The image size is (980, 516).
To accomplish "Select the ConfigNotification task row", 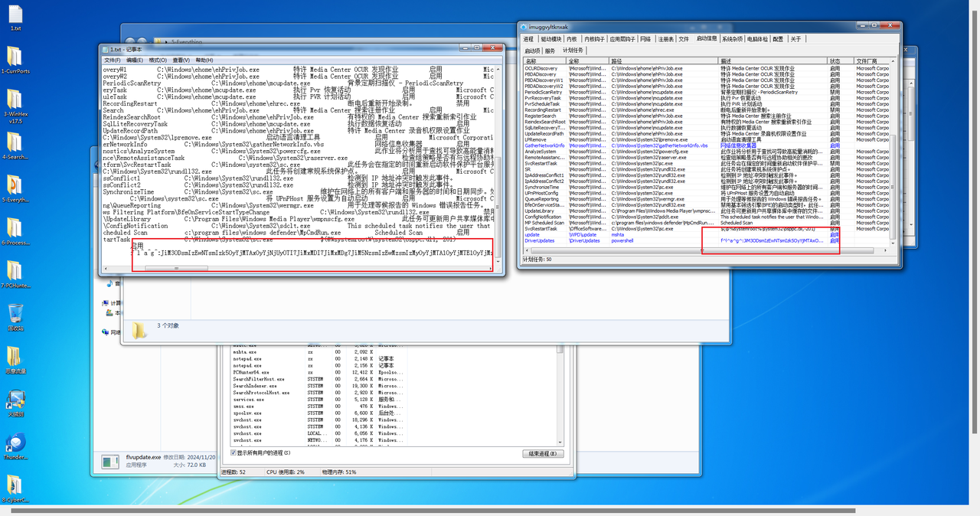I will [x=706, y=217].
